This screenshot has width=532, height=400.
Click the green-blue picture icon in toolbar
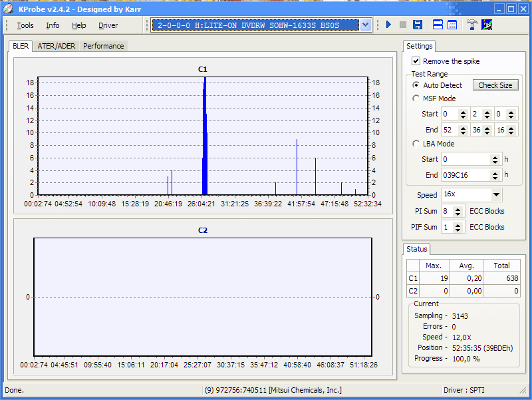(487, 25)
